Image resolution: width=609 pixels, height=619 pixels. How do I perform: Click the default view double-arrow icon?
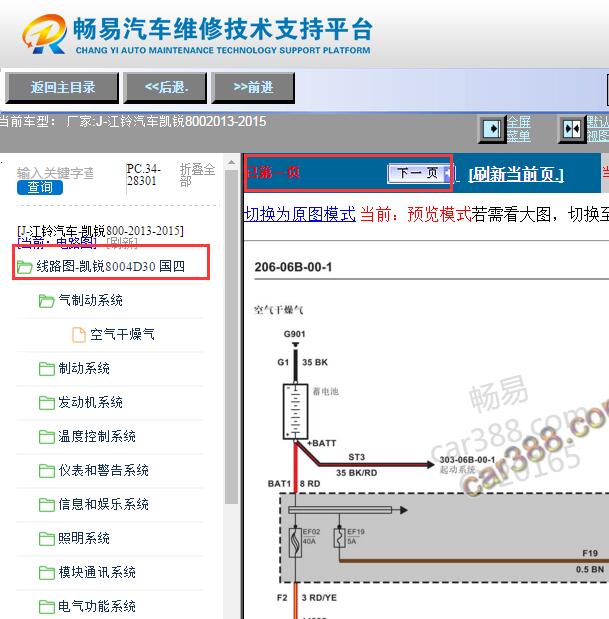pos(572,129)
